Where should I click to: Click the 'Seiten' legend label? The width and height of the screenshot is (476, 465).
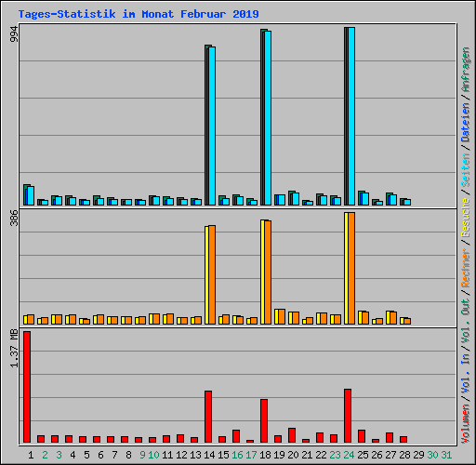tap(466, 169)
